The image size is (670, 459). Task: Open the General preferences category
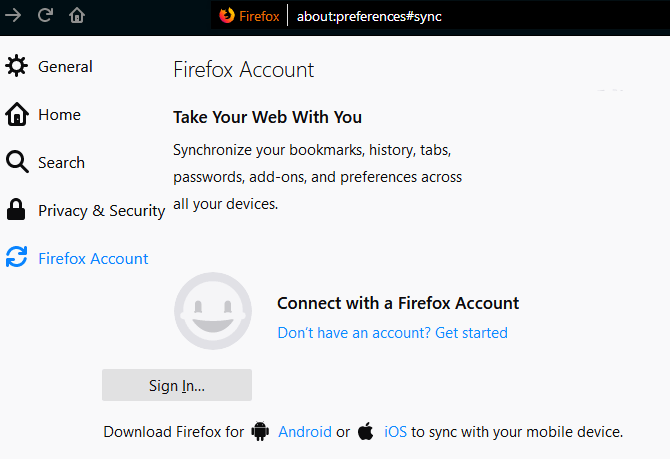pyautogui.click(x=65, y=67)
